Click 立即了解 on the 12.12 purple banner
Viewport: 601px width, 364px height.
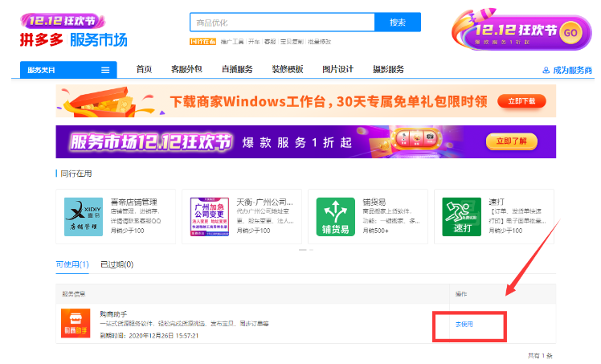click(x=512, y=141)
